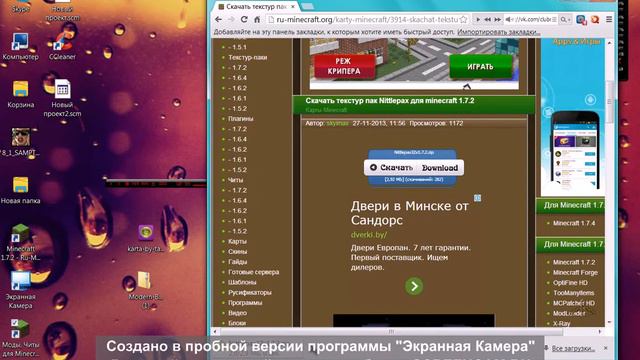Select the 'Экранная Камера' desktop shortcut
This screenshot has width=640, height=360.
(x=20, y=291)
